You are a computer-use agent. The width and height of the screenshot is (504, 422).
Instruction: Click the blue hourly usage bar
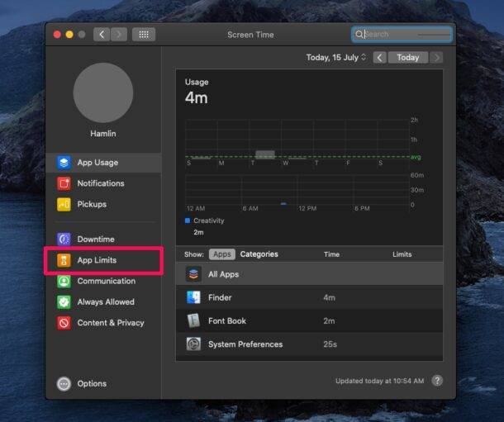[x=283, y=204]
